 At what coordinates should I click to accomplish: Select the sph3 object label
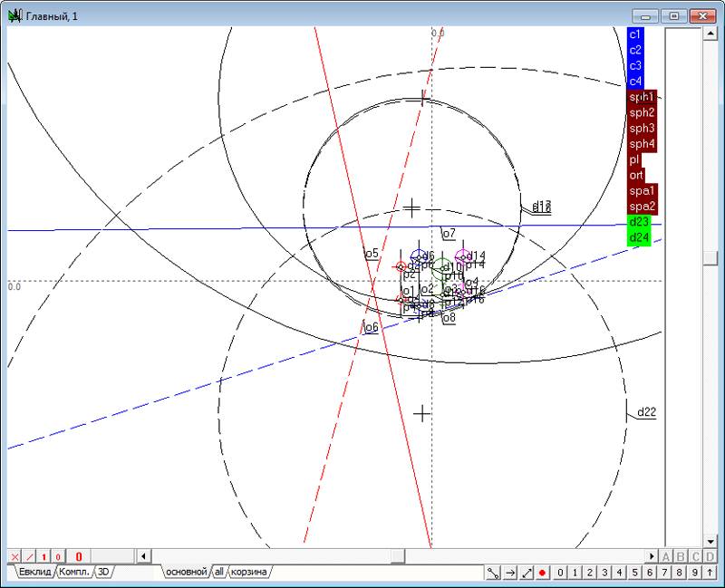[642, 129]
